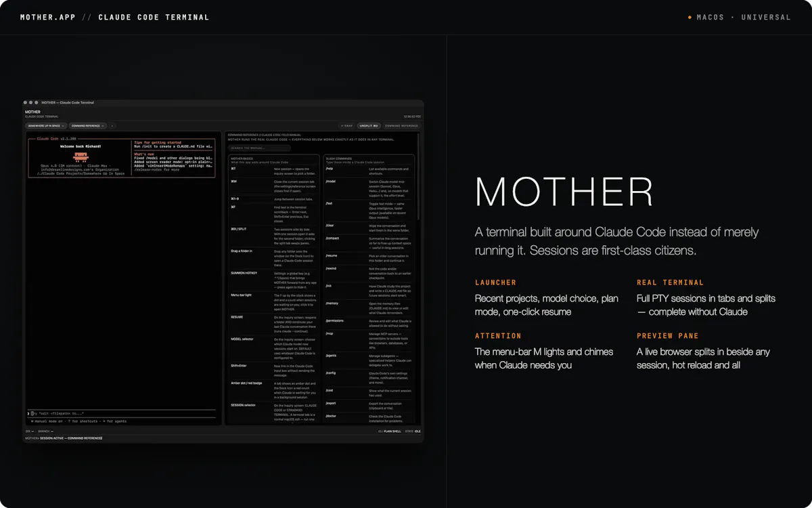The width and height of the screenshot is (812, 508).
Task: Click the MODEL selector entry
Action: tap(274, 348)
